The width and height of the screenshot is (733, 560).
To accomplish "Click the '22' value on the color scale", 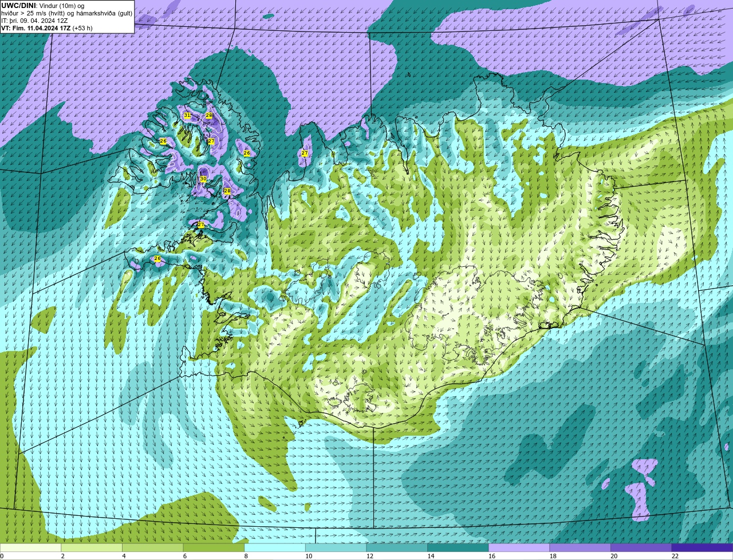I will (675, 556).
